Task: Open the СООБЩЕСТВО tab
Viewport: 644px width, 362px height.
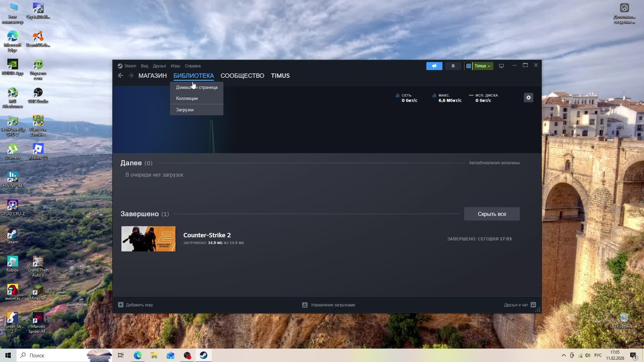Action: coord(242,76)
